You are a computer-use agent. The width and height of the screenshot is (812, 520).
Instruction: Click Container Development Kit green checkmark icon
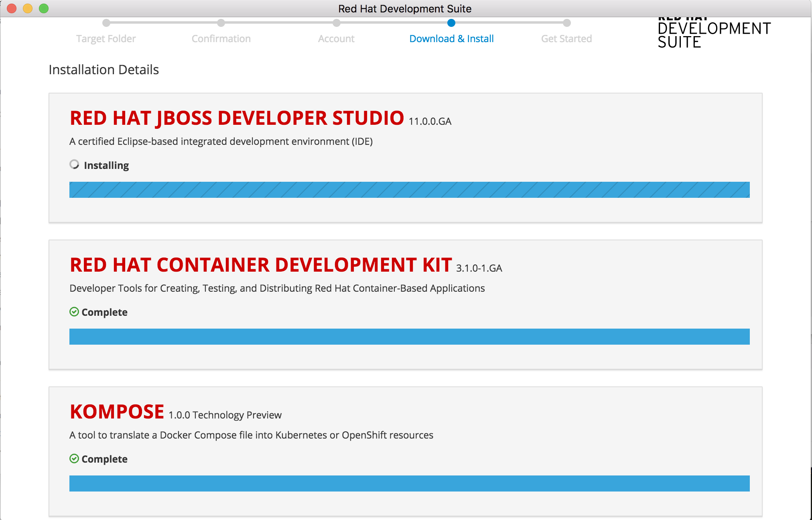(74, 312)
